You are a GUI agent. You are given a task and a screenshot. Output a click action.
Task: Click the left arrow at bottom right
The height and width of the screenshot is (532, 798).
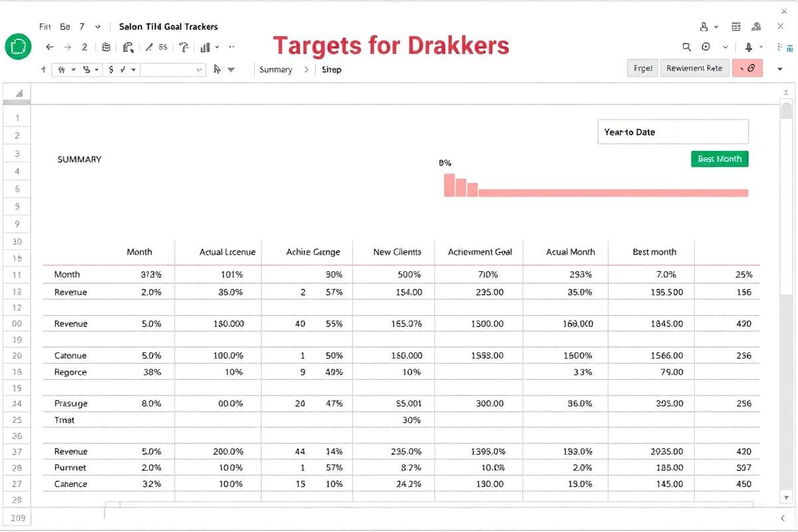point(783,517)
